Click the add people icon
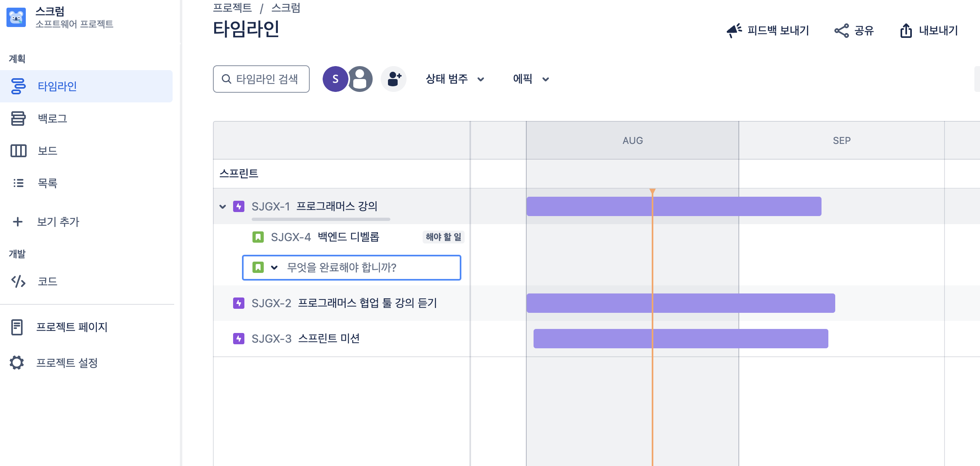Image resolution: width=980 pixels, height=466 pixels. [394, 79]
